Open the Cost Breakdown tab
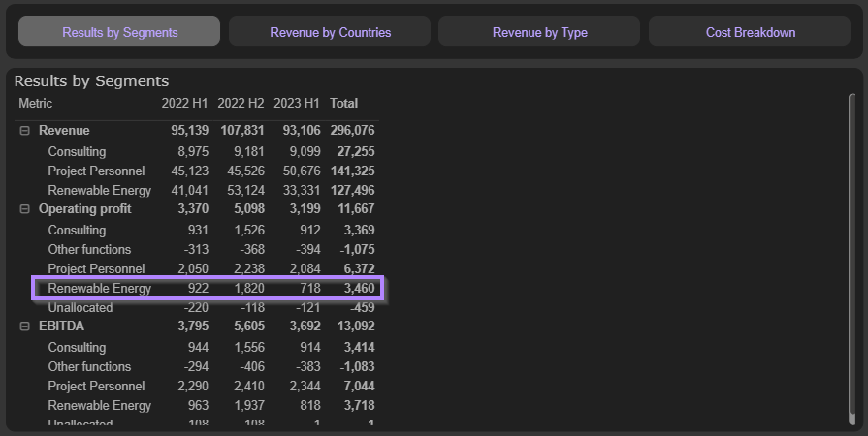 [750, 32]
